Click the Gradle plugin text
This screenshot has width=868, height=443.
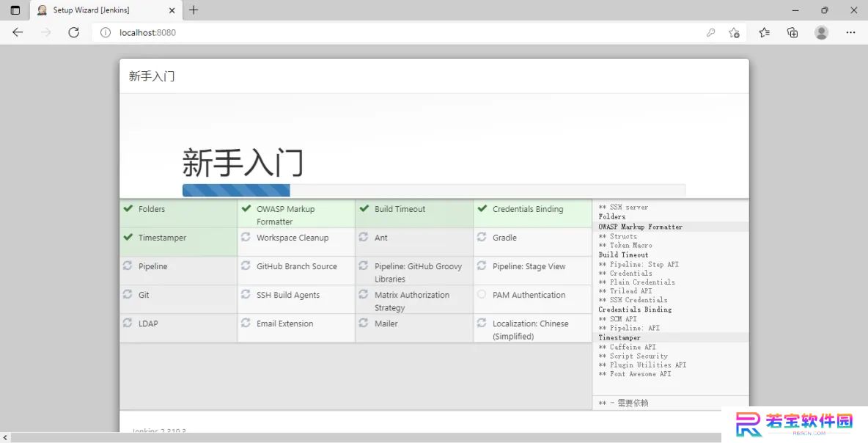pos(504,238)
